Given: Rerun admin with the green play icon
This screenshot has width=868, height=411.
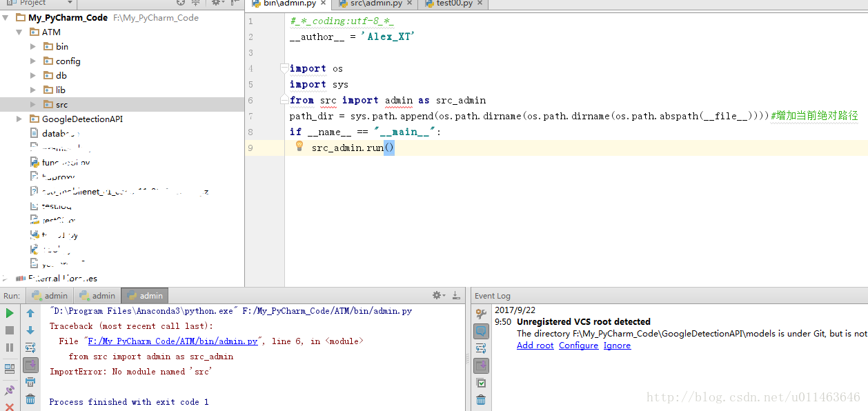Looking at the screenshot, I should [10, 313].
